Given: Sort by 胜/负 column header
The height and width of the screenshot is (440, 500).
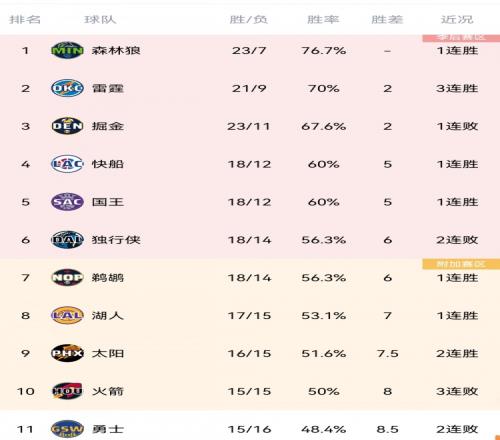Looking at the screenshot, I should tap(249, 19).
